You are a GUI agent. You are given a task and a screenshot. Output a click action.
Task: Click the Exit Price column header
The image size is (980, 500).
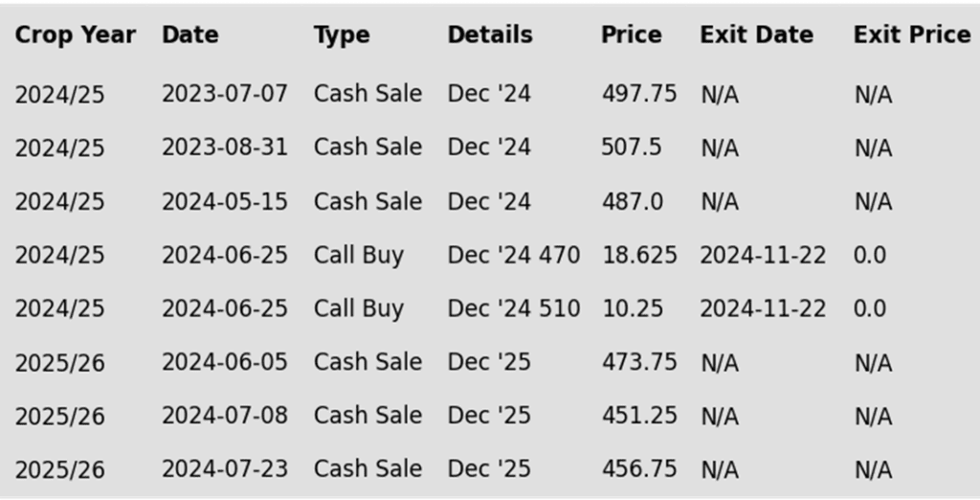tap(912, 35)
